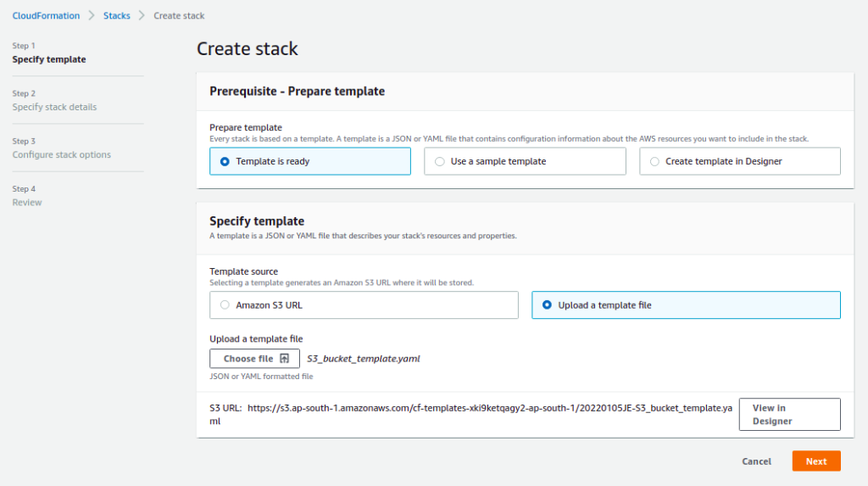The height and width of the screenshot is (486, 868).
Task: Select Create template in Designer option
Action: 739,161
